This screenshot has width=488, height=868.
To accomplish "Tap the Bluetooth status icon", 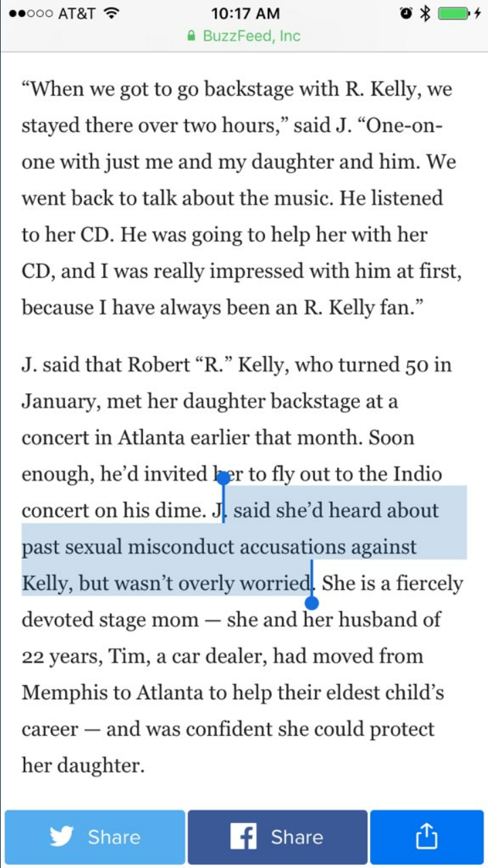I will click(x=425, y=13).
